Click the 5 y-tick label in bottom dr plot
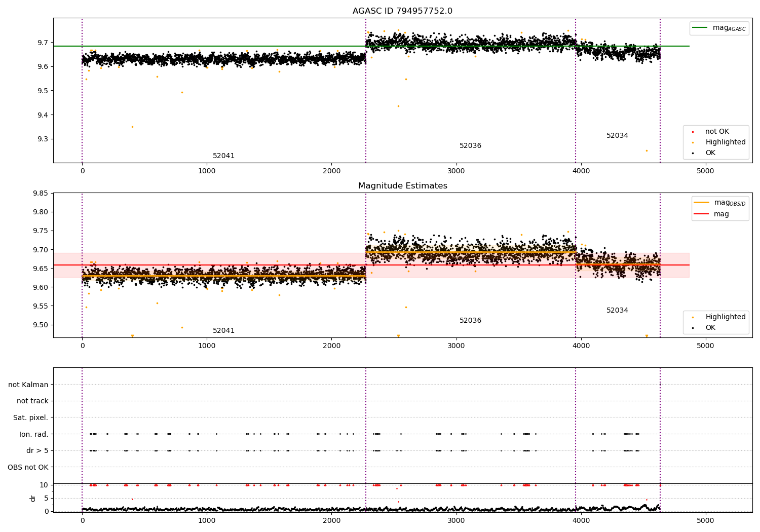The width and height of the screenshot is (760, 532). [x=47, y=499]
